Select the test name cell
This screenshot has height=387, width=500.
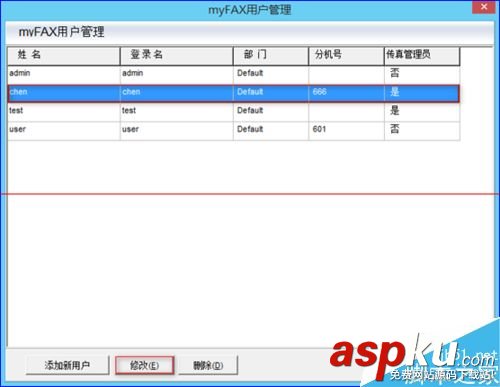coord(64,112)
